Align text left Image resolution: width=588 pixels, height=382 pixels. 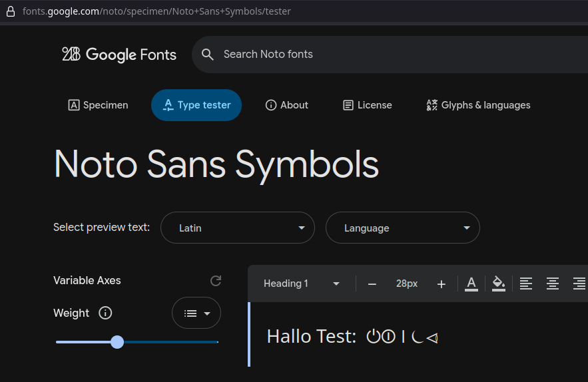[526, 284]
